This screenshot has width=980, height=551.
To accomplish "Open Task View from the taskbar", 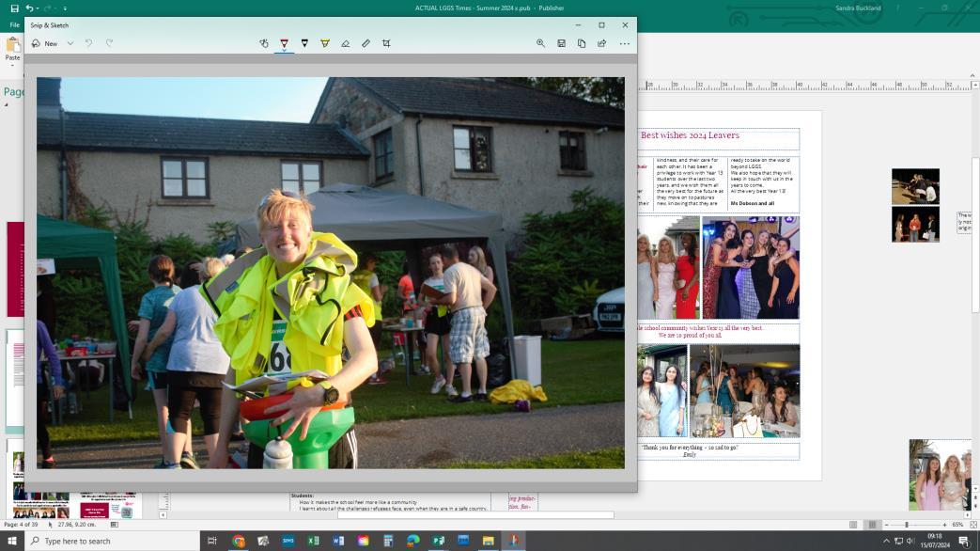I will point(211,541).
